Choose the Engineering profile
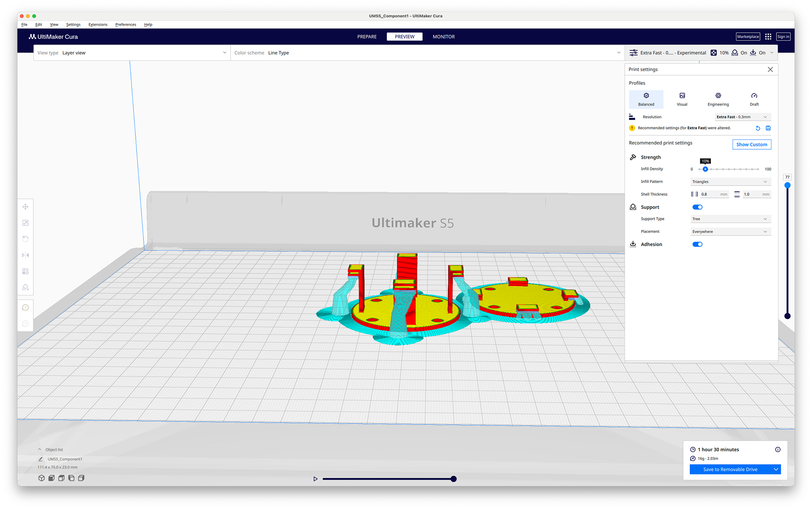 click(x=718, y=99)
